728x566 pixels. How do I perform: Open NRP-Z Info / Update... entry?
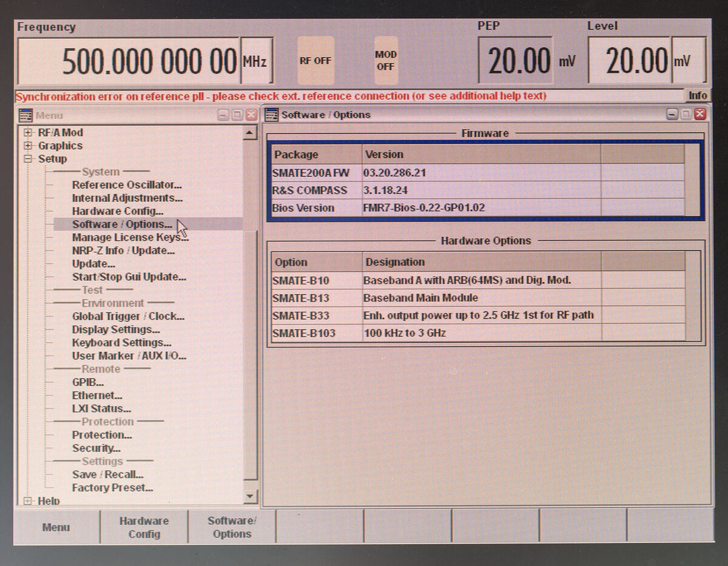click(123, 251)
